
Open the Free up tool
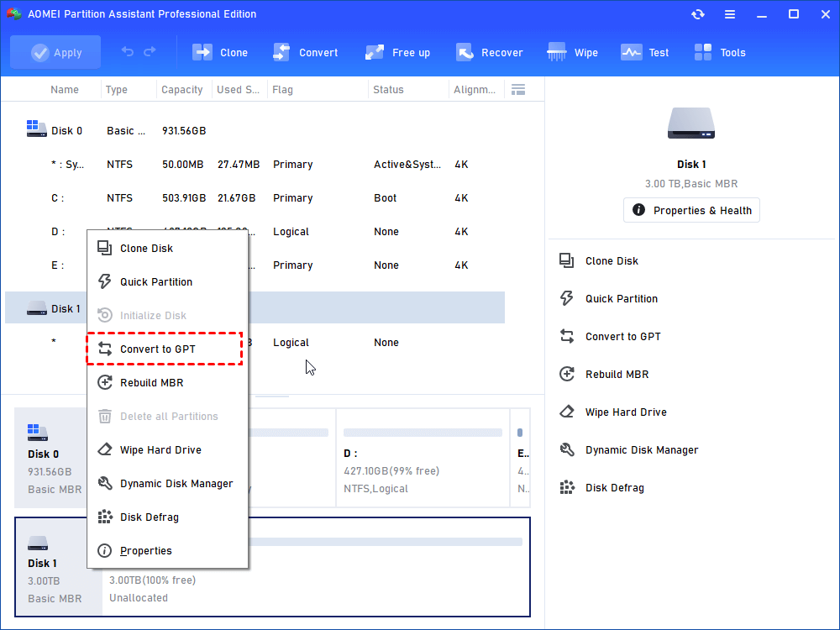click(397, 52)
